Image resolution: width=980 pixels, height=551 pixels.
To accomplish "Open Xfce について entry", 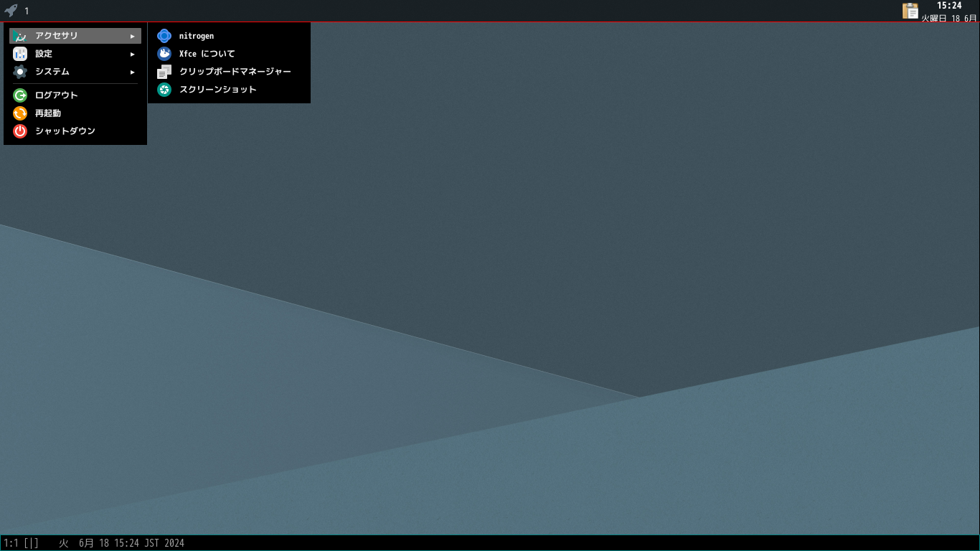I will tap(229, 54).
